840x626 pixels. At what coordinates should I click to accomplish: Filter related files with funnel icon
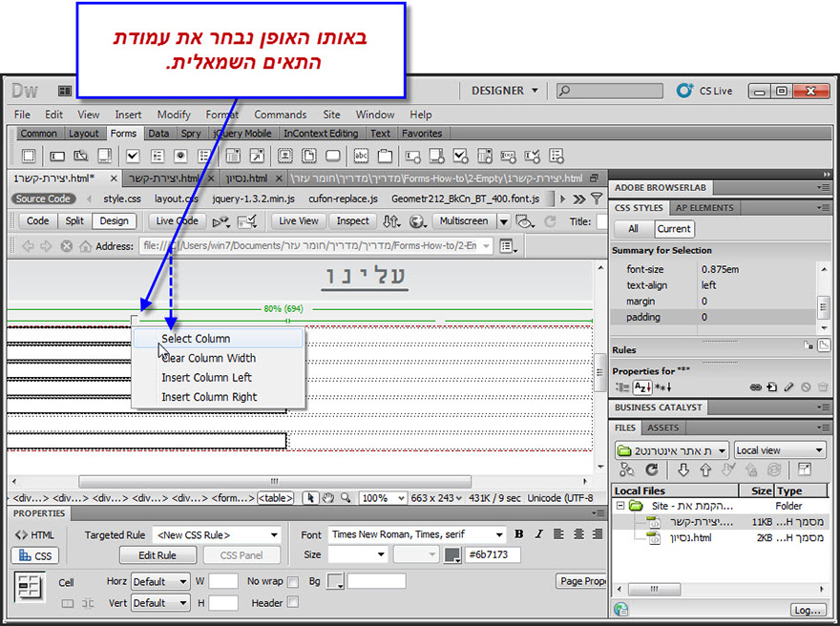[x=597, y=198]
